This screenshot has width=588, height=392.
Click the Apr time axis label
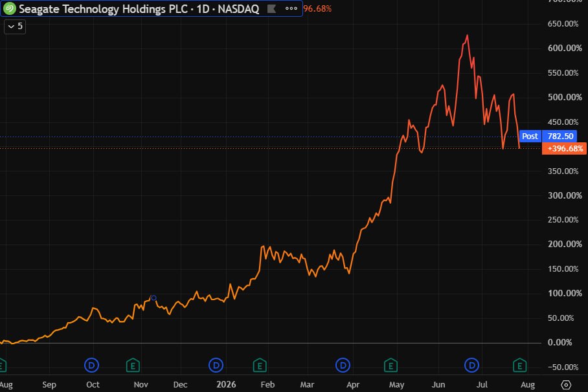pyautogui.click(x=353, y=385)
